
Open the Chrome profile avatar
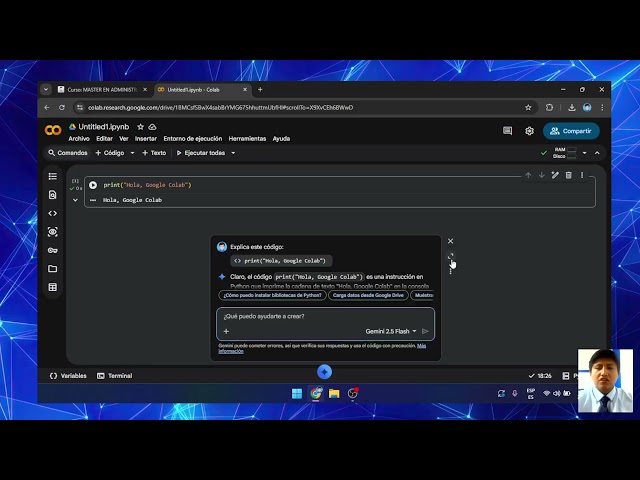[587, 107]
